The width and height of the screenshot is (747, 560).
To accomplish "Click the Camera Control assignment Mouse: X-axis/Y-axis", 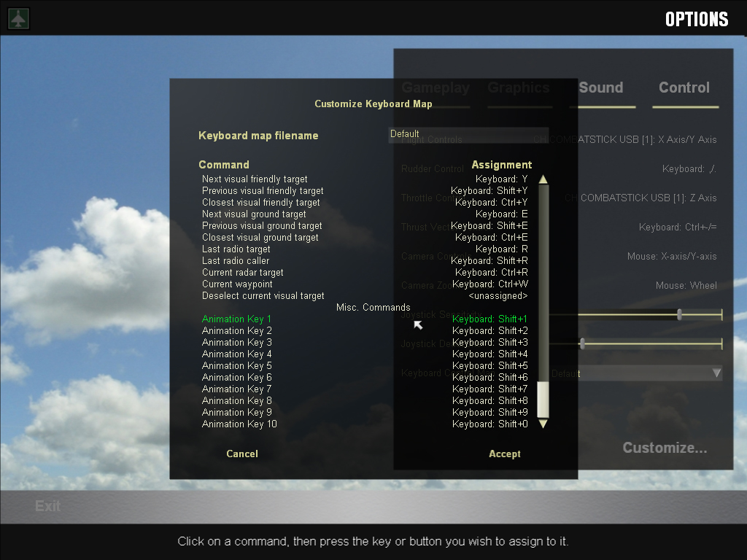I will 672,256.
